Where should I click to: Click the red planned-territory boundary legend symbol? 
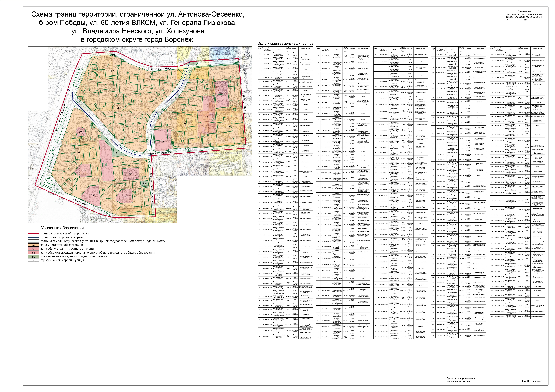click(x=34, y=233)
